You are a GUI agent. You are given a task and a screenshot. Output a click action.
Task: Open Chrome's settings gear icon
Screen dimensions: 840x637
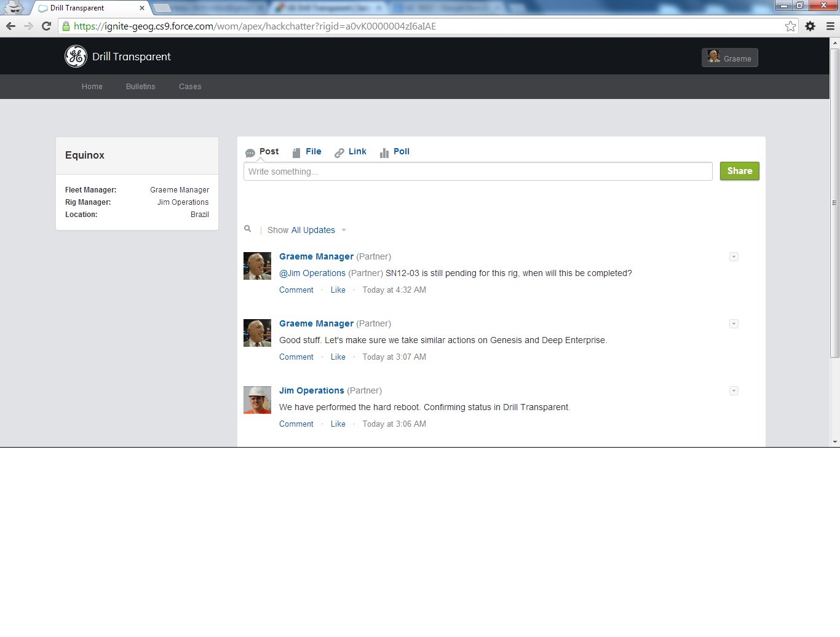(x=810, y=26)
